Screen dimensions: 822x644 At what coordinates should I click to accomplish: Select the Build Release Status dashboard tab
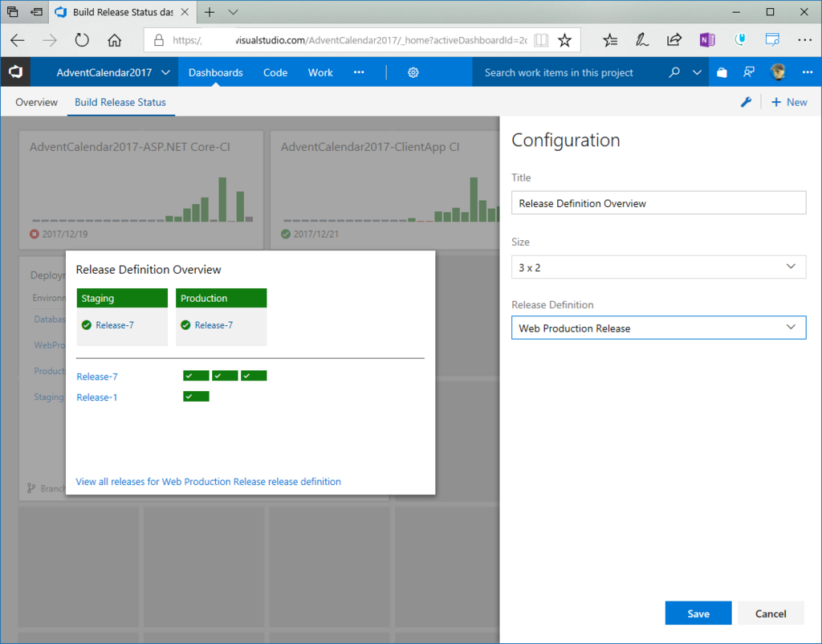point(120,102)
